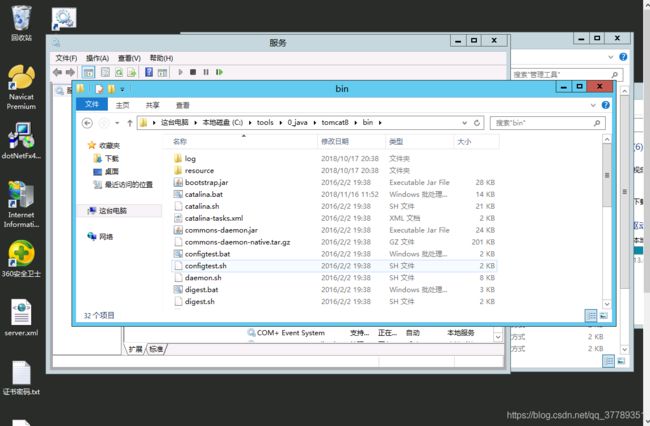The width and height of the screenshot is (650, 426).
Task: Refresh the bin folder address bar
Action: (477, 123)
